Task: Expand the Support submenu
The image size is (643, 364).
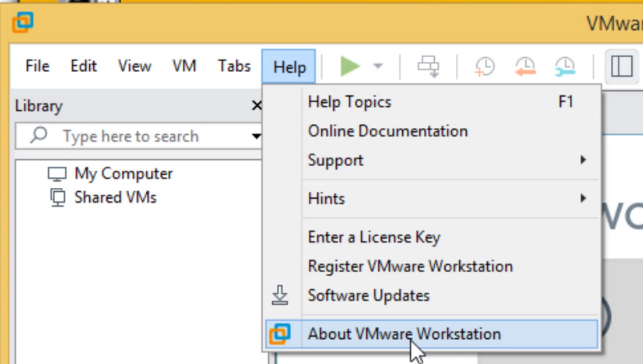Action: click(431, 161)
